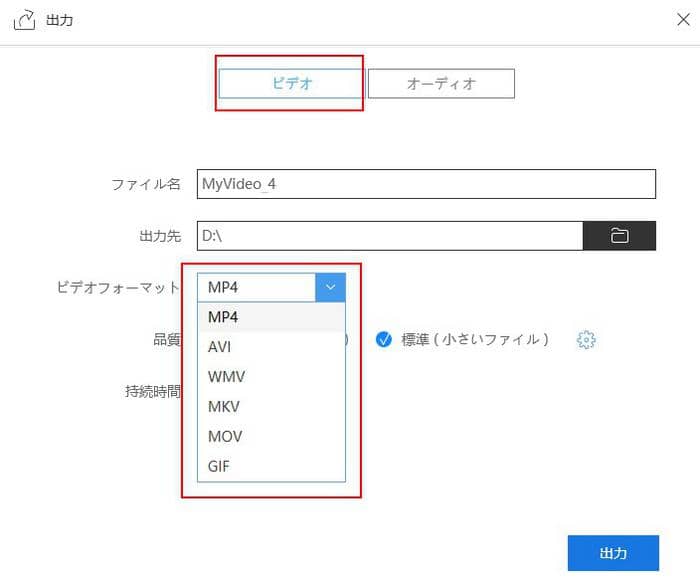Choose MKV from the format list
The width and height of the screenshot is (700, 582).
tap(271, 407)
